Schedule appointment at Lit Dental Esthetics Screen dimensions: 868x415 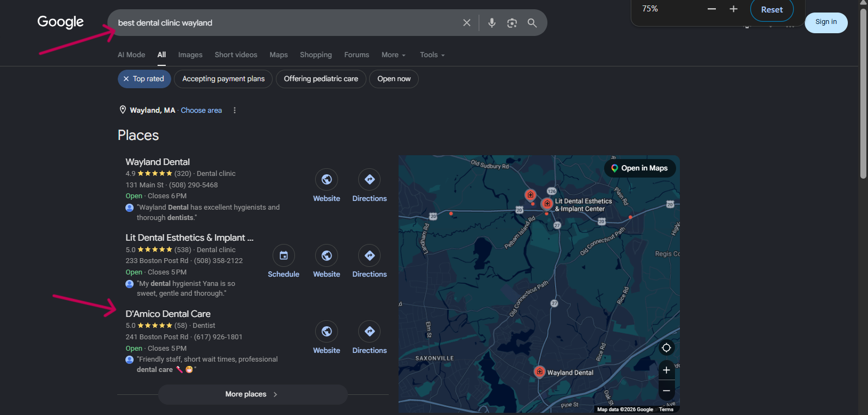pyautogui.click(x=284, y=255)
